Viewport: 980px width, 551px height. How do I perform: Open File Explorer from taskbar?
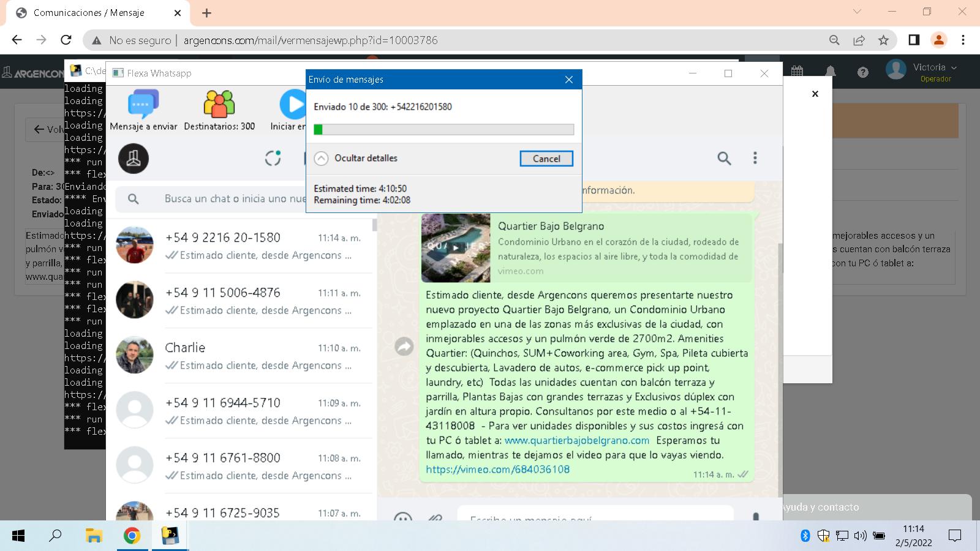(x=94, y=536)
